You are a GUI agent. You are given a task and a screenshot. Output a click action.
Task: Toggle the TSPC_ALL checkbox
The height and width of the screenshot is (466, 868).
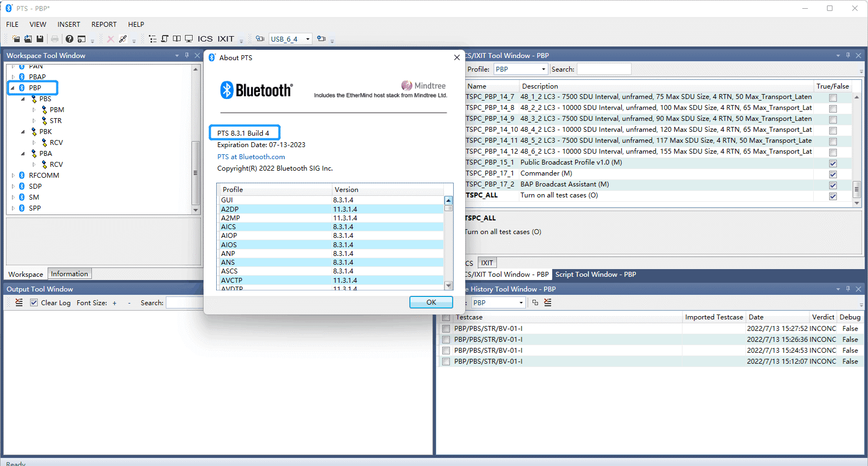click(x=833, y=196)
